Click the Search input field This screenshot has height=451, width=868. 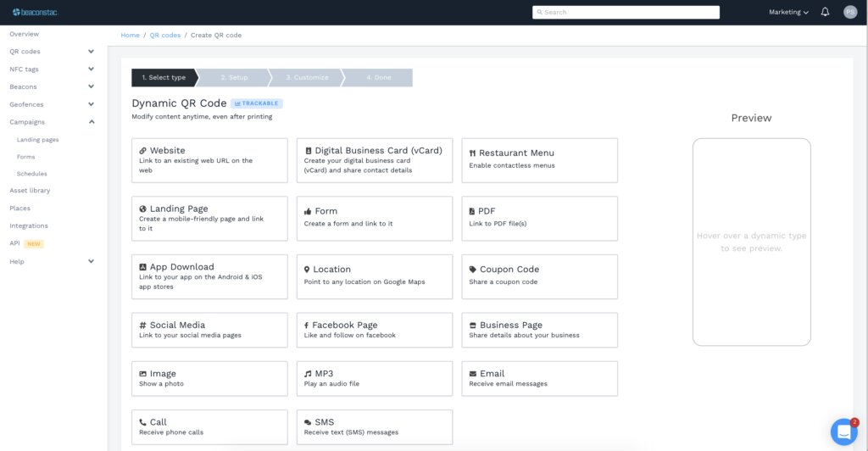coord(626,13)
